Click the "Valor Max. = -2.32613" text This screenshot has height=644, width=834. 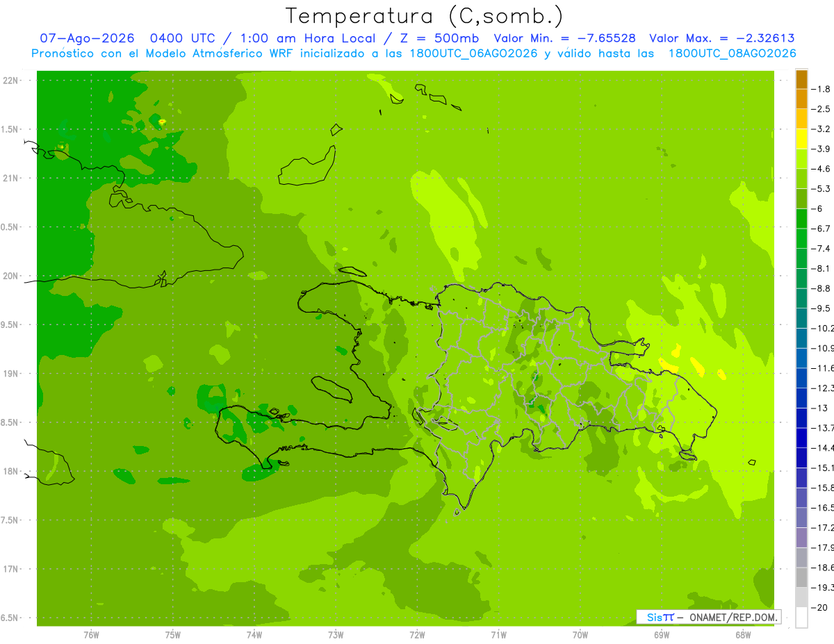[x=721, y=38]
